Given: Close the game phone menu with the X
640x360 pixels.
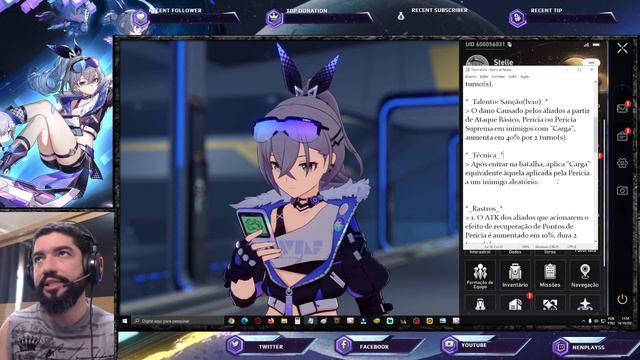Looking at the screenshot, I should (622, 48).
